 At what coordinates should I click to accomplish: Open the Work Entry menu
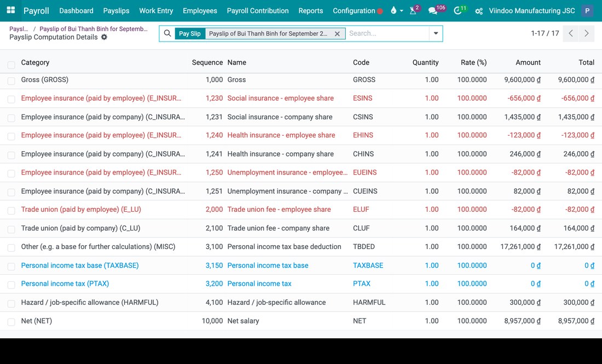[156, 11]
